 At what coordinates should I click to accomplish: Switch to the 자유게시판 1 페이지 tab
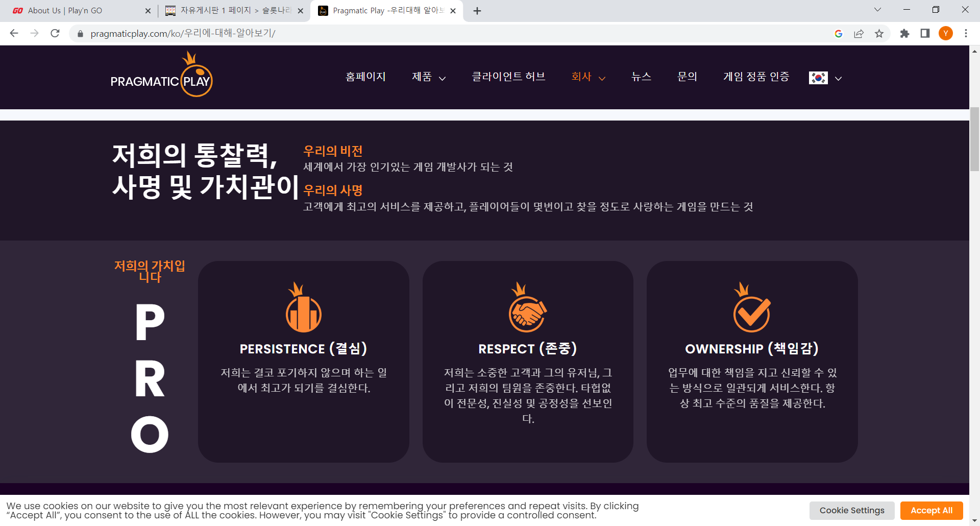(234, 11)
